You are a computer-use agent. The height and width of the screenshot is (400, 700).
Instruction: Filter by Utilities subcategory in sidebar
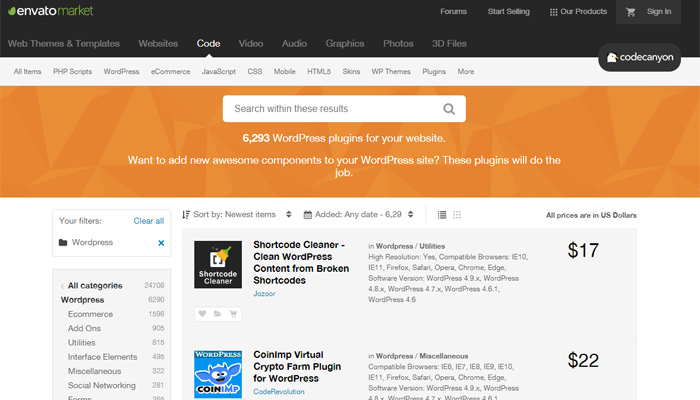tap(81, 343)
